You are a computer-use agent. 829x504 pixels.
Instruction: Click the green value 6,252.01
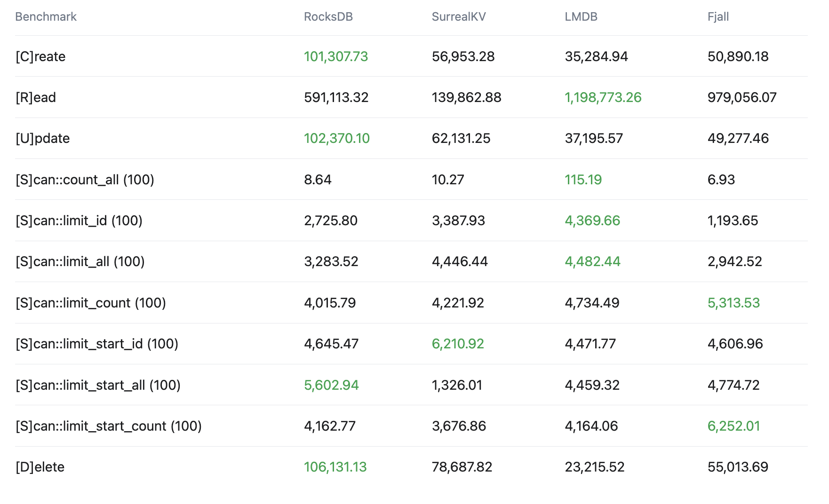click(x=734, y=426)
